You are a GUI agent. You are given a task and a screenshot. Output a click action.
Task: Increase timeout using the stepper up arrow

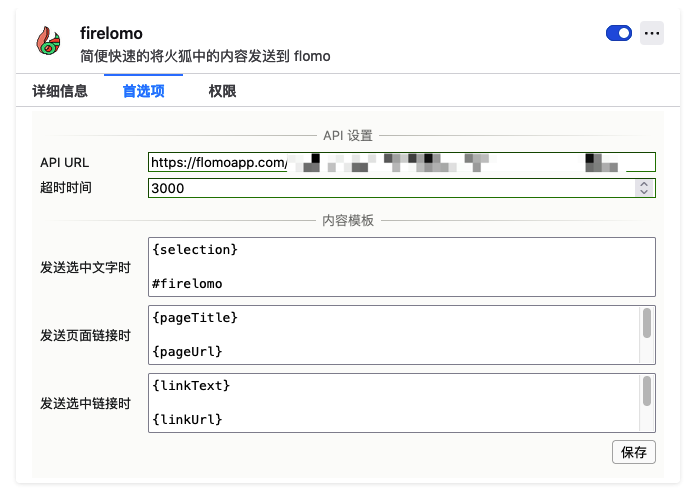[645, 184]
